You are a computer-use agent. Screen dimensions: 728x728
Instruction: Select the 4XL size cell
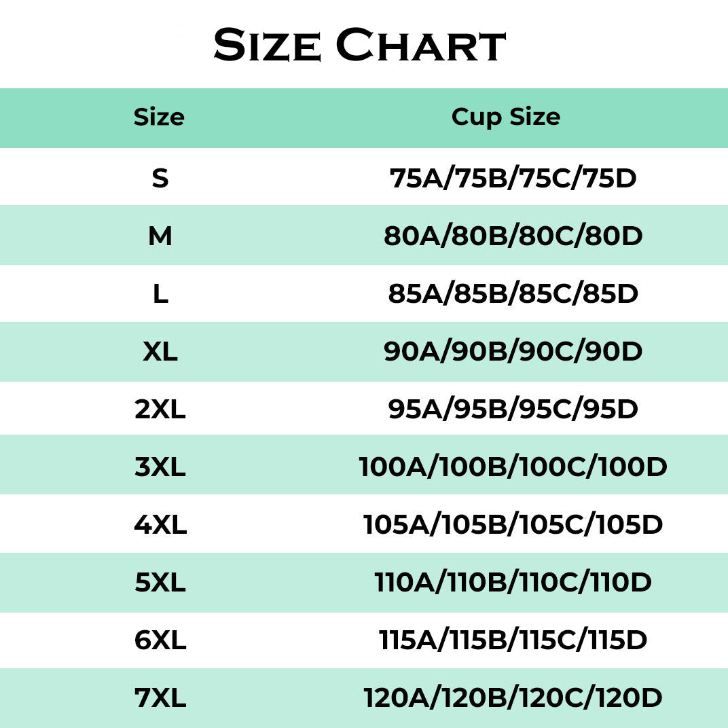click(160, 524)
